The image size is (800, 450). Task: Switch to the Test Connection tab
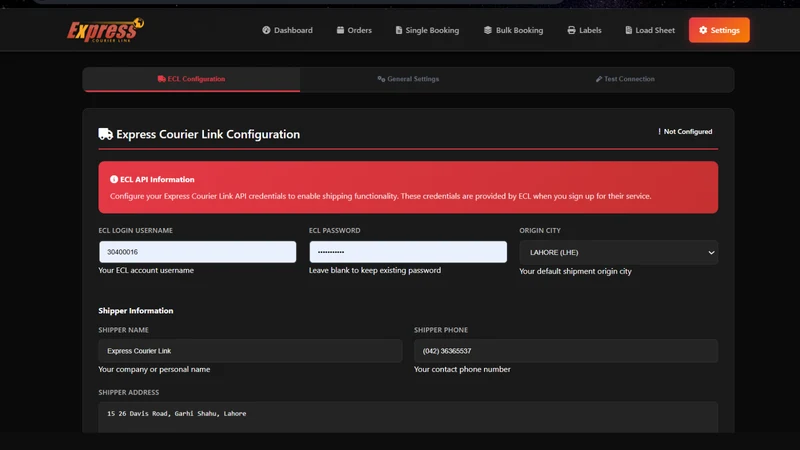click(625, 79)
